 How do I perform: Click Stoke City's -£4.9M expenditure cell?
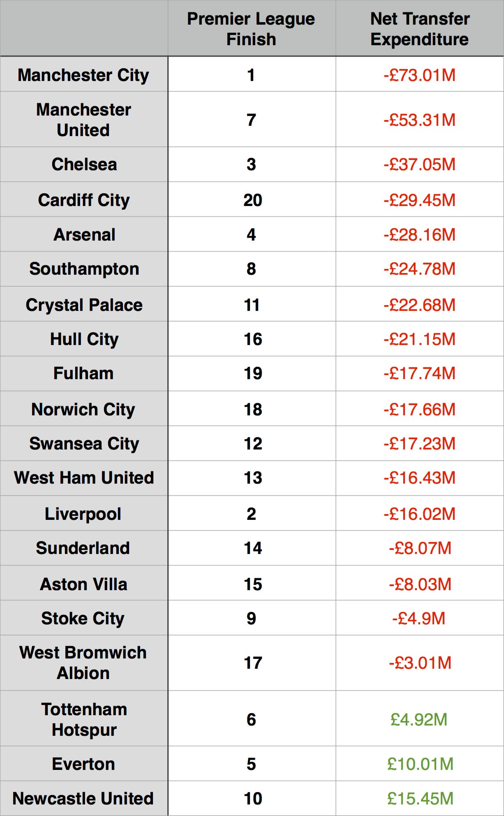click(419, 618)
